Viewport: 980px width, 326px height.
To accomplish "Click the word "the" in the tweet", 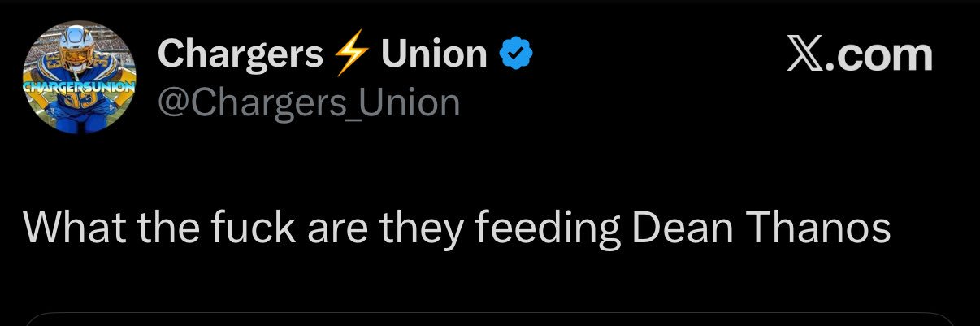I will [162, 228].
